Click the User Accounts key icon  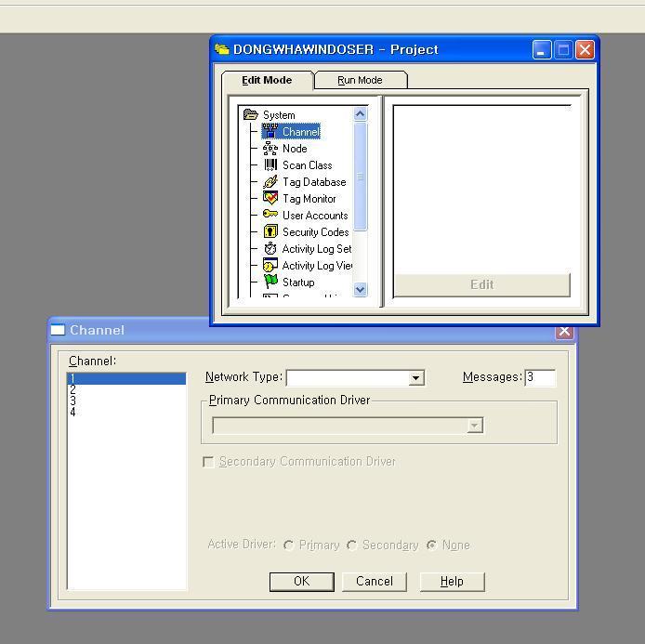point(270,214)
